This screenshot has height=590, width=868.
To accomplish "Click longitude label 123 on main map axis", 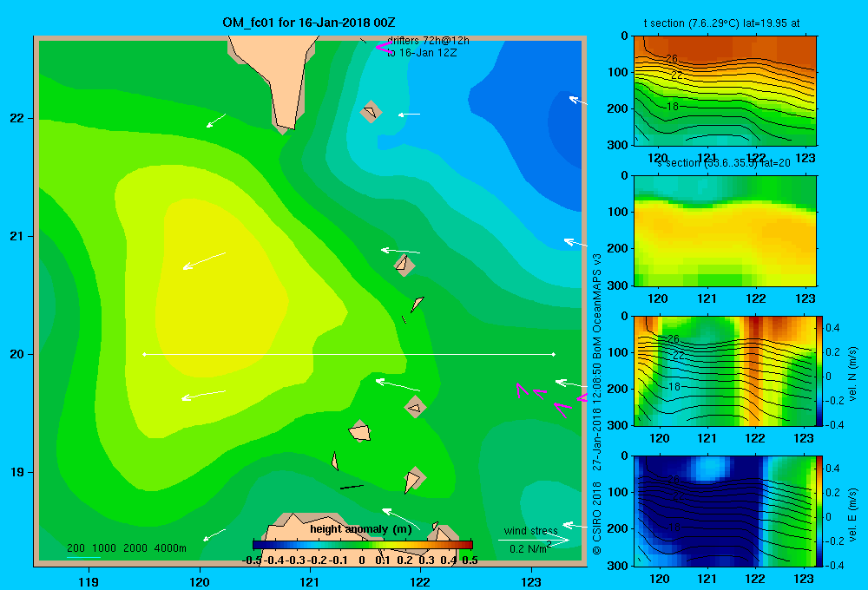I will point(531,581).
